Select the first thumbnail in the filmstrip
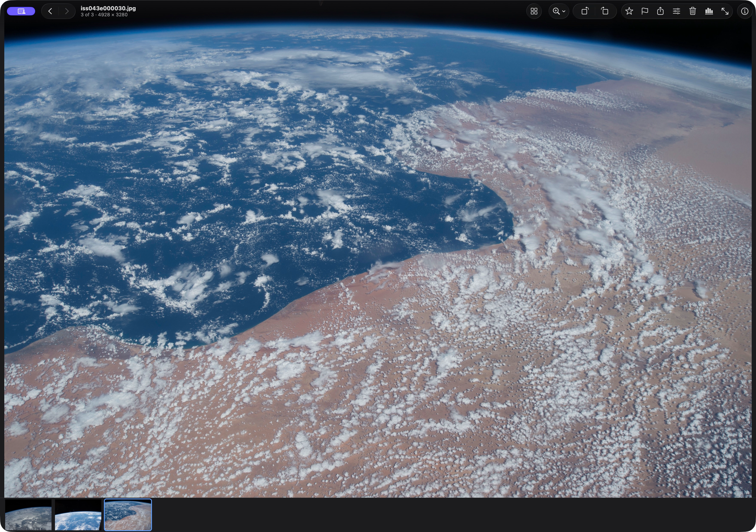 pos(28,515)
